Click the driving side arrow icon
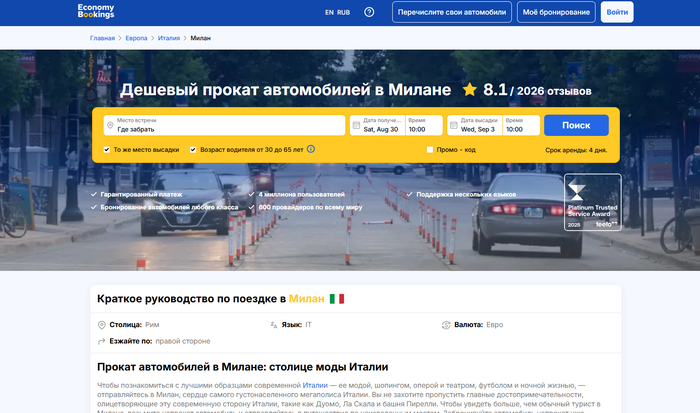Screen dimensions: 700x413 101,342
